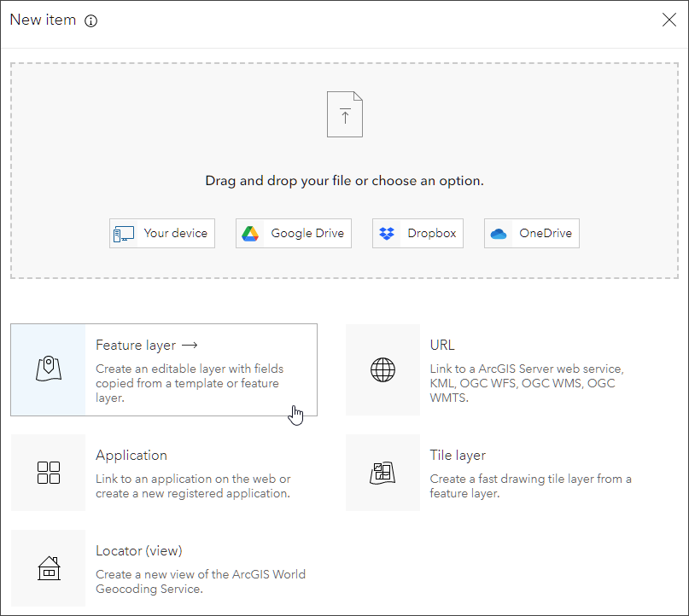Click the file upload icon in the drop zone
The width and height of the screenshot is (689, 616).
344,113
